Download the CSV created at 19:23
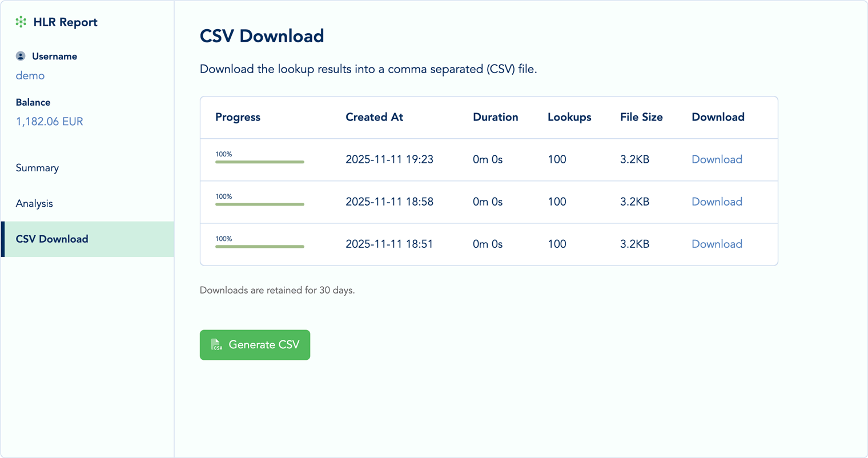 pos(717,159)
